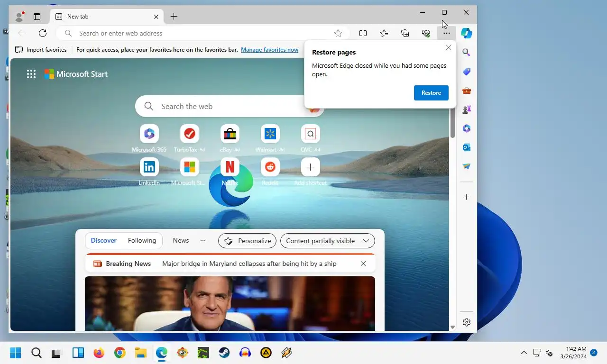The height and width of the screenshot is (364, 607).
Task: Open Manage favorites now link
Action: [x=269, y=50]
